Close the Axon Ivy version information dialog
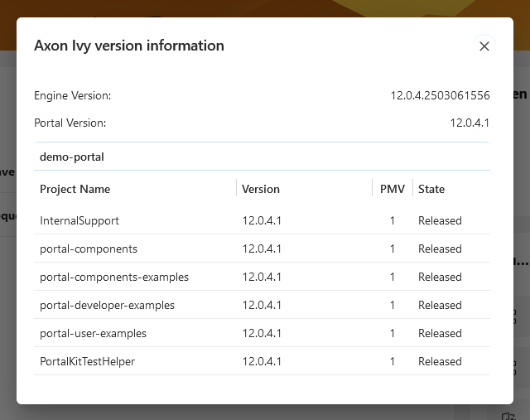 pyautogui.click(x=484, y=46)
